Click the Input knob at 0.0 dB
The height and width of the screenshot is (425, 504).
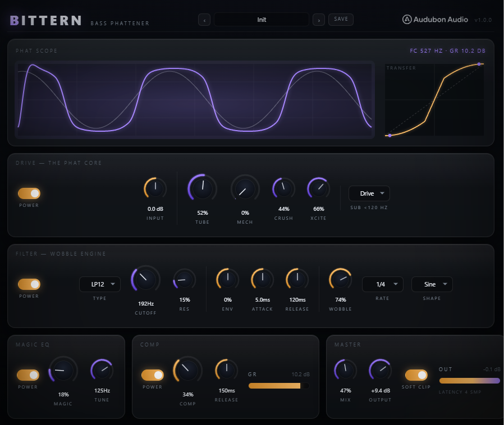click(155, 188)
